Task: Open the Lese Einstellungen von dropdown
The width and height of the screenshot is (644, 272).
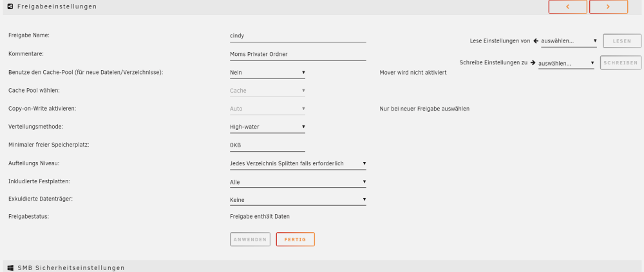Action: (569, 41)
